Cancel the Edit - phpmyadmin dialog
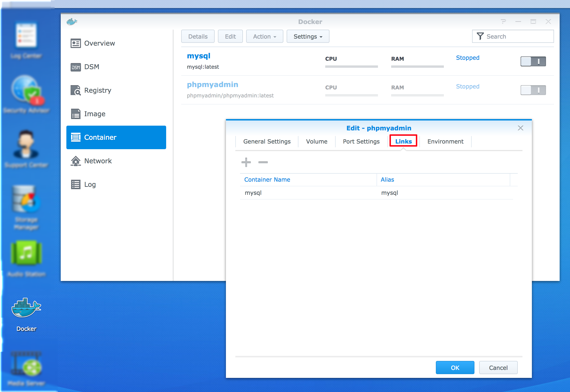 [x=498, y=368]
